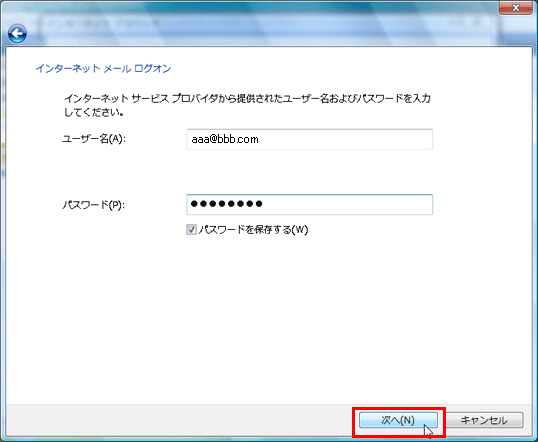This screenshot has height=442, width=538.
Task: Go back using the blue arrow icon
Action: coord(17,34)
